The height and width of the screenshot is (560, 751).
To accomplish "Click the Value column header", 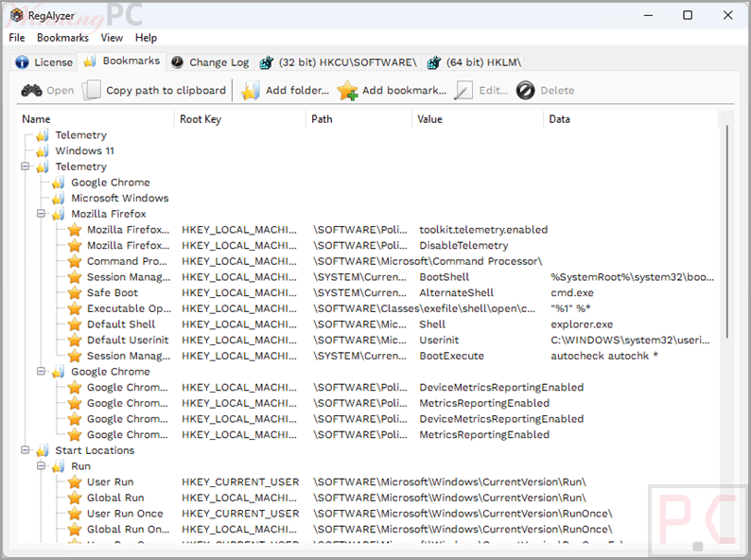I will 477,119.
